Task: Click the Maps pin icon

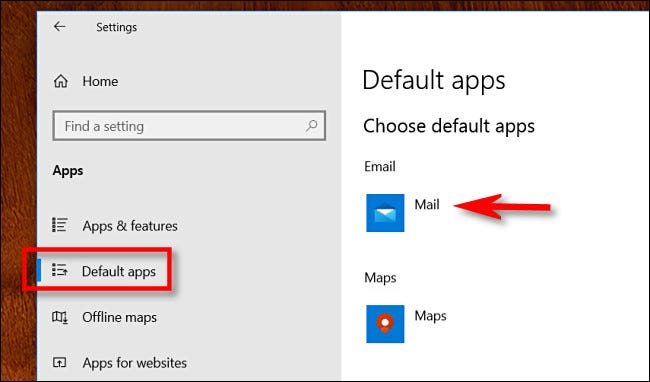Action: (x=385, y=324)
